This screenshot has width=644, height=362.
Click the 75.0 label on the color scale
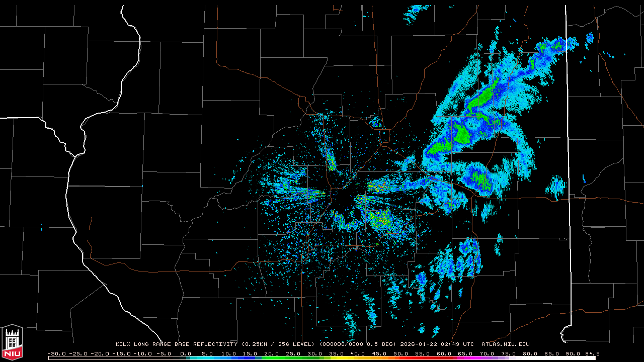(509, 353)
